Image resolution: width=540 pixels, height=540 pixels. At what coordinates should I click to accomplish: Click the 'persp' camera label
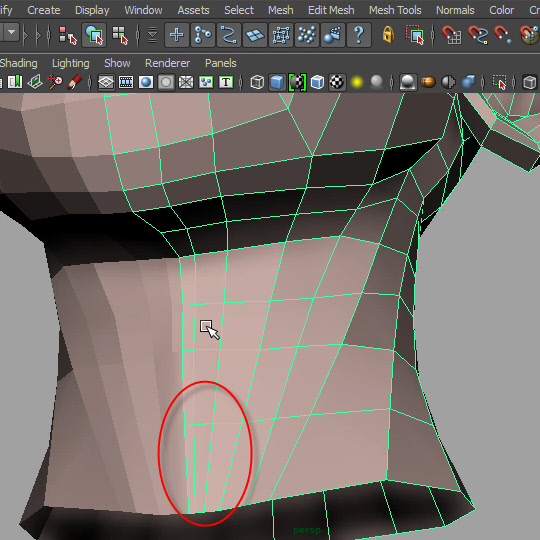(x=307, y=530)
